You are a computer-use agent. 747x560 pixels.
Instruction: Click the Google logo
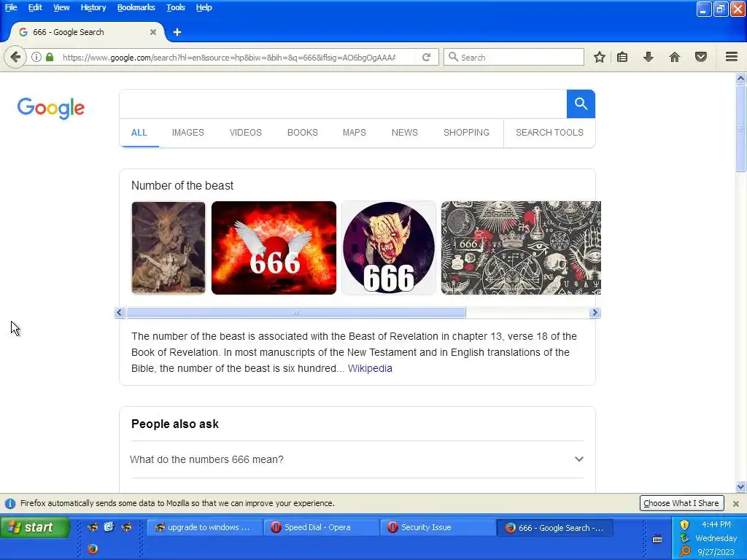coord(51,108)
